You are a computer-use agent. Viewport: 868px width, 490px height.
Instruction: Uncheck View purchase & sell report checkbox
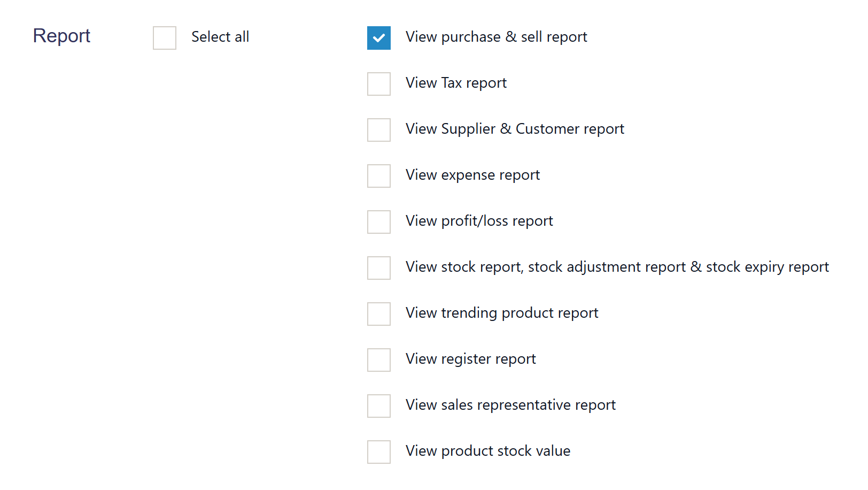click(379, 38)
